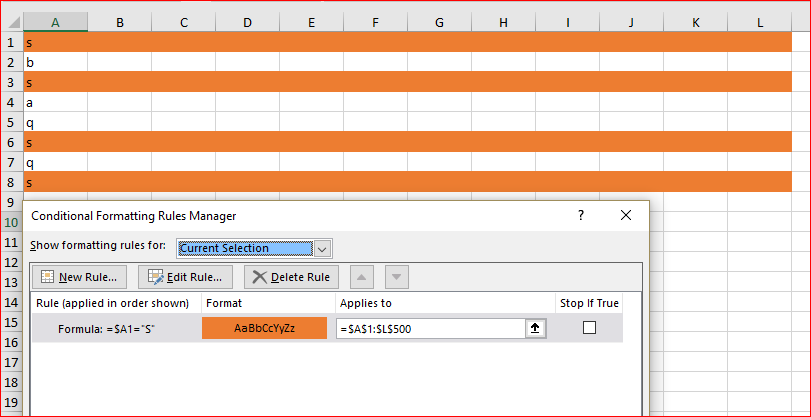This screenshot has width=811, height=417.
Task: Delete the selected rule
Action: point(291,277)
